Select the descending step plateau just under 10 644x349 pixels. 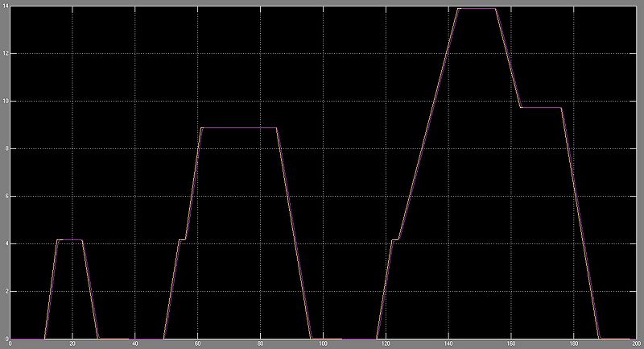point(540,107)
